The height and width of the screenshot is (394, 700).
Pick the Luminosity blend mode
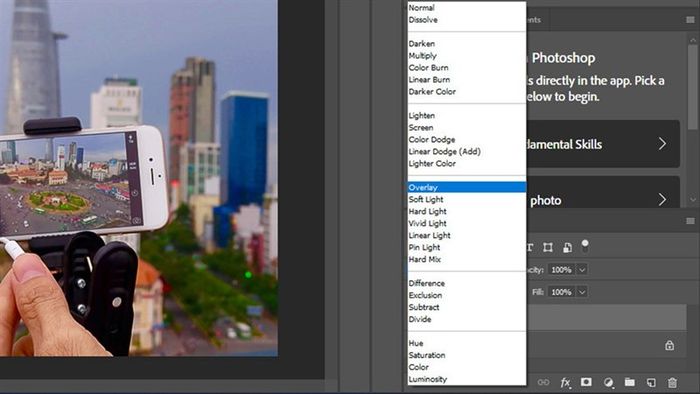[x=427, y=379]
